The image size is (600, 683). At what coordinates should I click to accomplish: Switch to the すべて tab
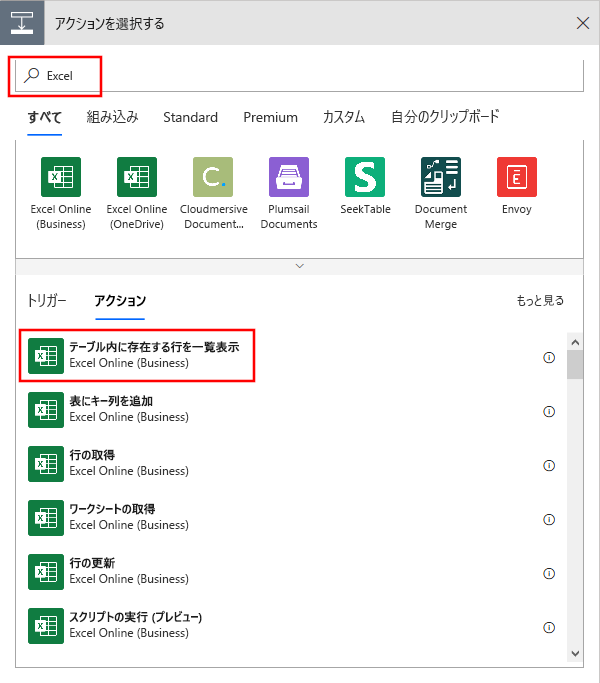(44, 117)
